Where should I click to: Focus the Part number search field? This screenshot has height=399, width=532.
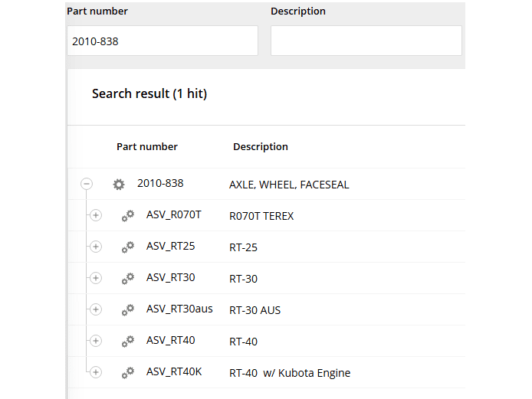click(x=162, y=41)
